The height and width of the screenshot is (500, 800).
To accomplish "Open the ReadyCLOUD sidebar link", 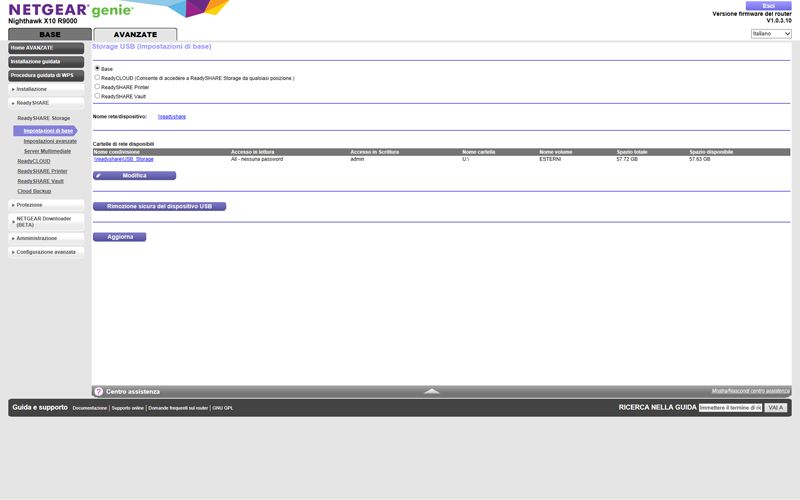I will 34,161.
